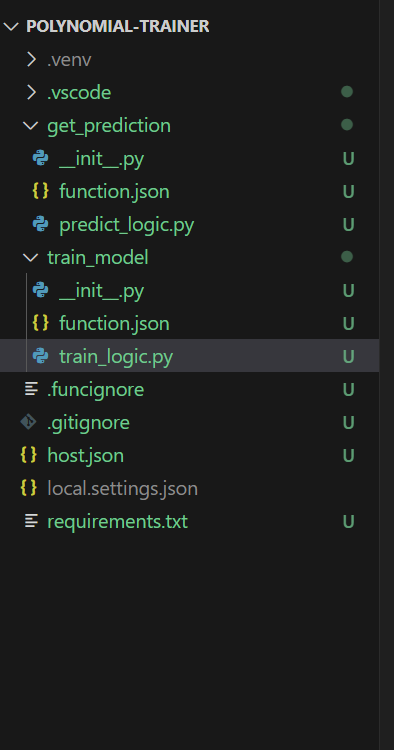Click JSON braces icon of get_prediction function.json
This screenshot has width=394, height=750.
(41, 191)
